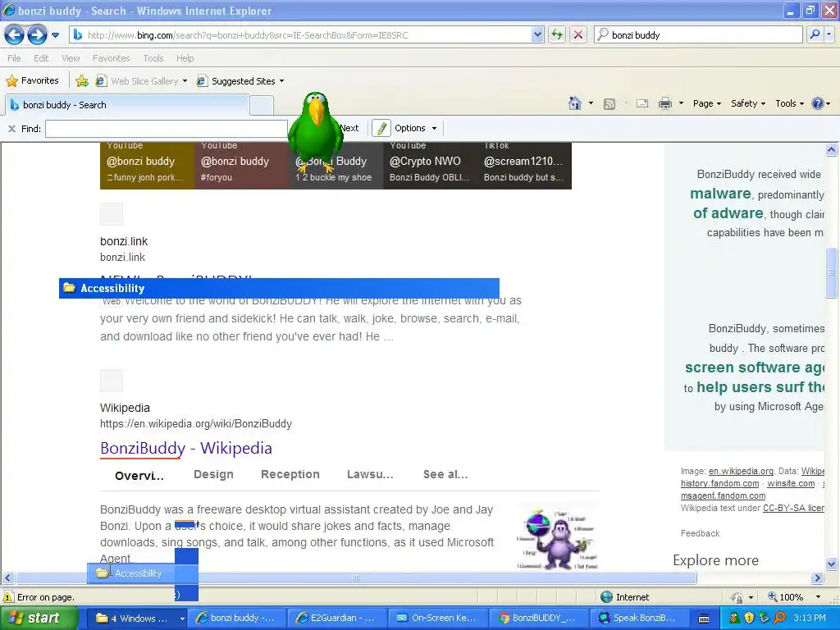
Task: Click inside the Find text field
Action: point(167,129)
